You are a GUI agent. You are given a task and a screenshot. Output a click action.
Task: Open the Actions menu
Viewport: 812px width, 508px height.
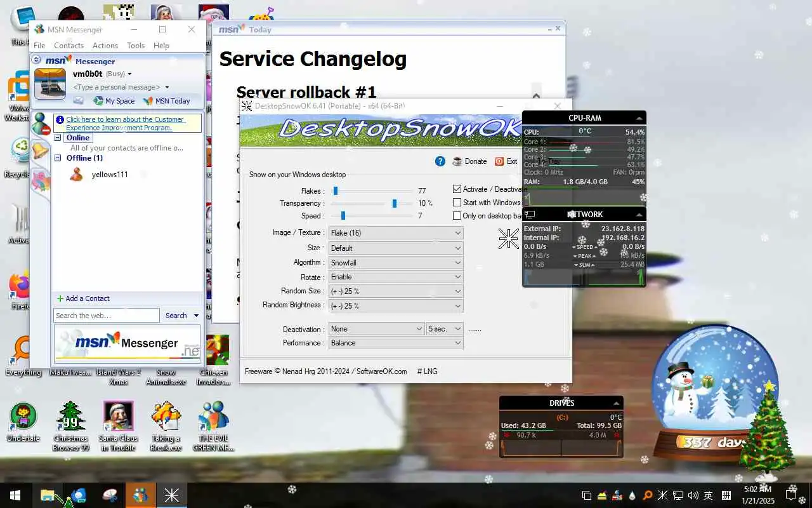105,46
